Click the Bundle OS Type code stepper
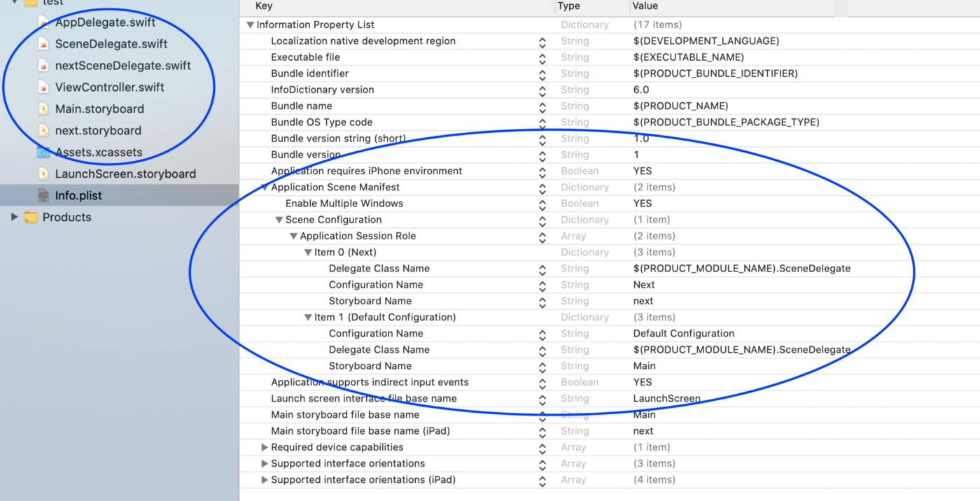Viewport: 980px width, 501px height. 542,123
